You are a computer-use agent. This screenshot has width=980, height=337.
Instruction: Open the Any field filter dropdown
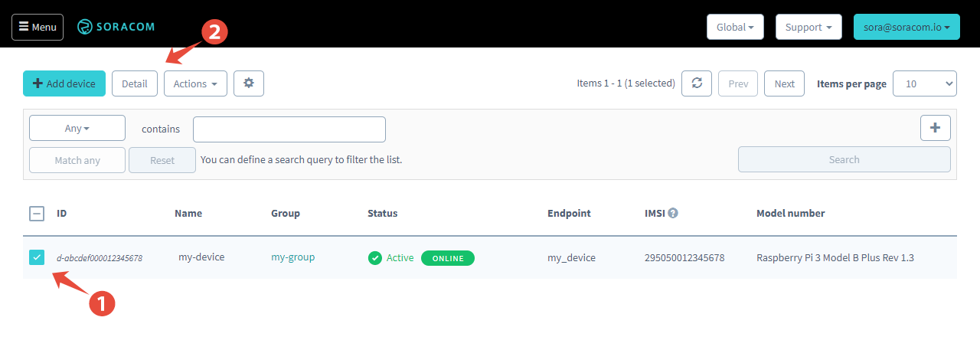coord(77,129)
